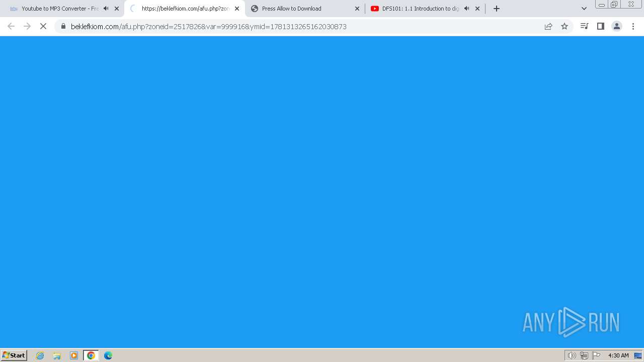Open network status tray icon

pyautogui.click(x=584, y=355)
